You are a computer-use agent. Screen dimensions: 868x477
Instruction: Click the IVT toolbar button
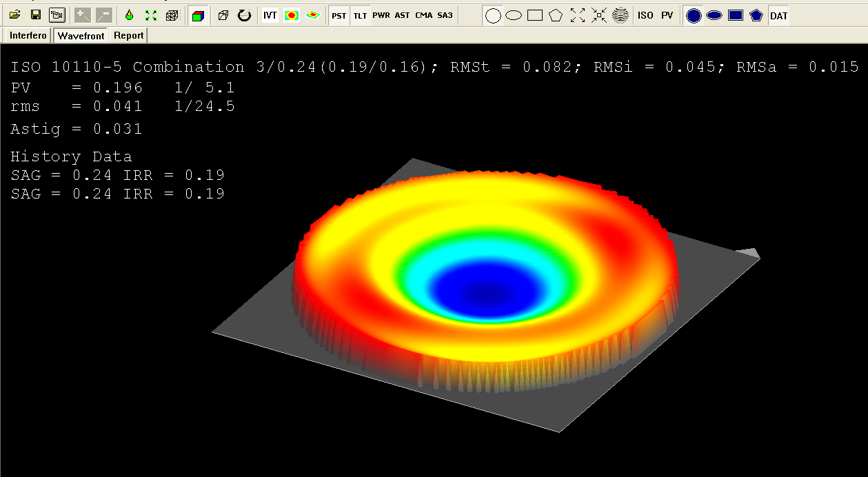pyautogui.click(x=270, y=15)
